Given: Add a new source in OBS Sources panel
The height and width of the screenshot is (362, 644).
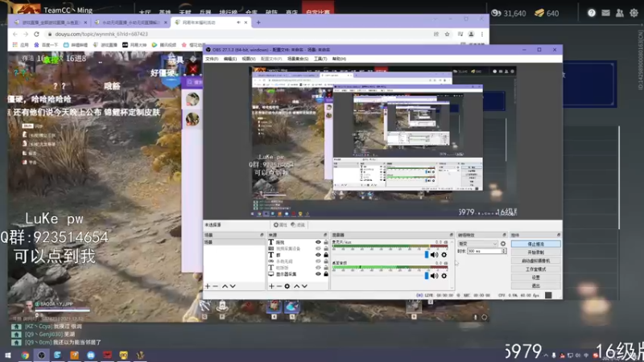Looking at the screenshot, I should pos(271,286).
